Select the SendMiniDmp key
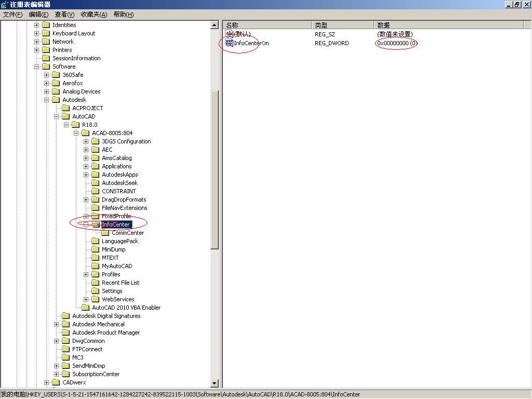This screenshot has width=532, height=399. tap(88, 366)
